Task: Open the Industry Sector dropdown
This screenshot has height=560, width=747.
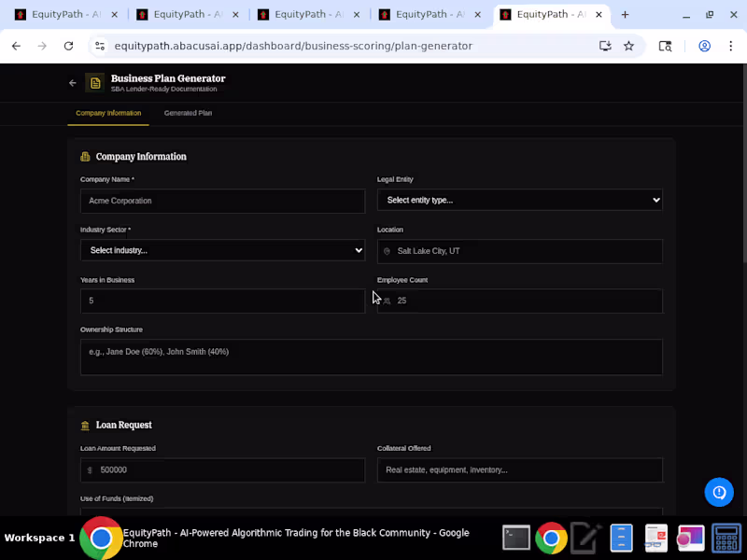Action: coord(222,250)
